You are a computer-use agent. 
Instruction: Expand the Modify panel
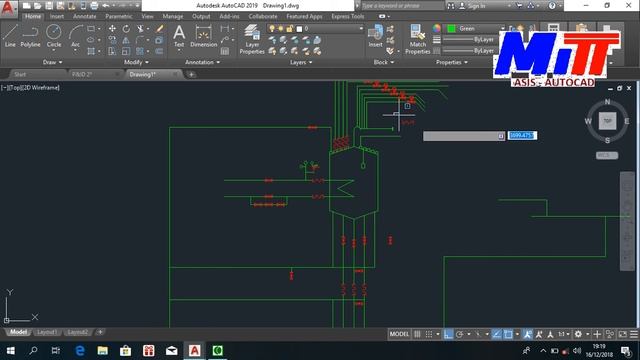[136, 62]
